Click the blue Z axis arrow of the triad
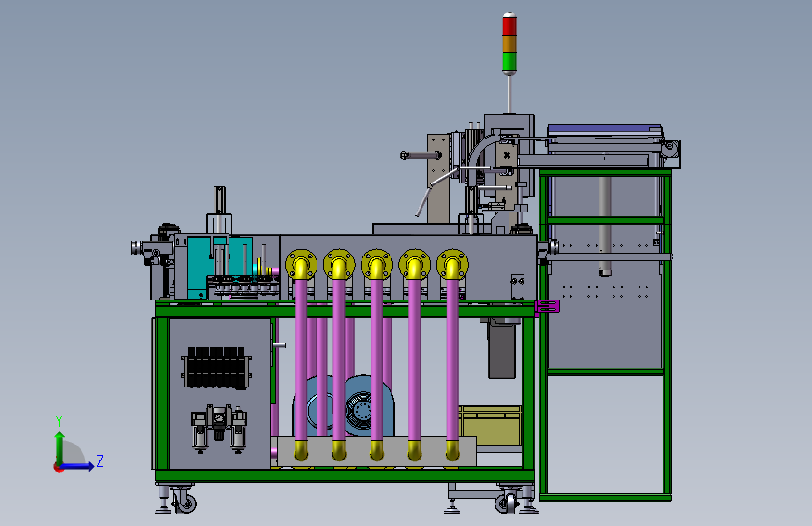This screenshot has width=812, height=526. coord(78,466)
